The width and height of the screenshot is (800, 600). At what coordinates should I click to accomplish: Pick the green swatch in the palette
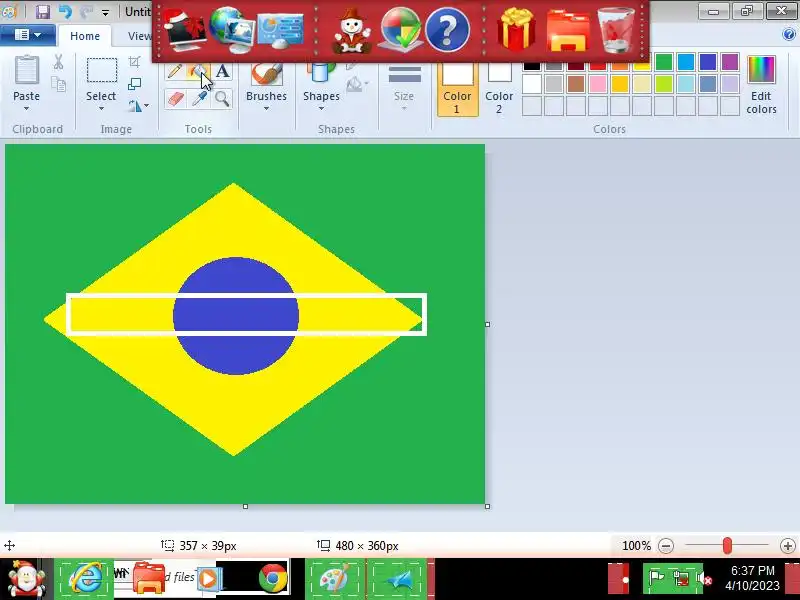coord(664,62)
